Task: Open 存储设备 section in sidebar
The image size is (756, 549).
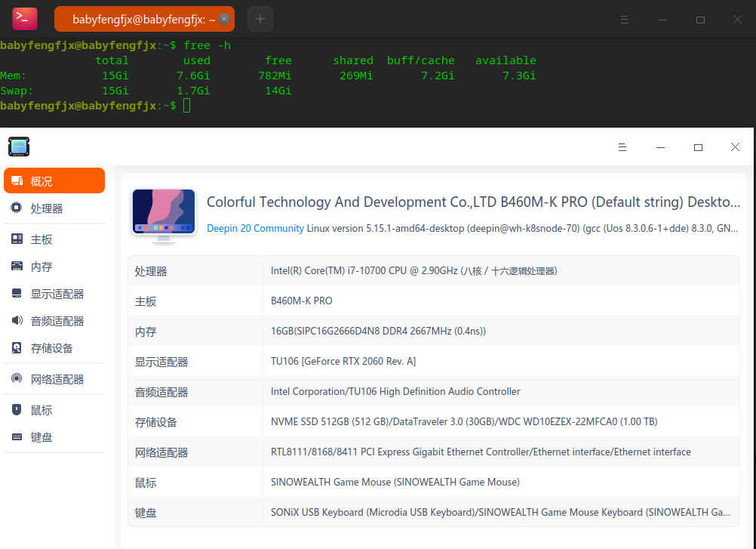Action: (54, 348)
